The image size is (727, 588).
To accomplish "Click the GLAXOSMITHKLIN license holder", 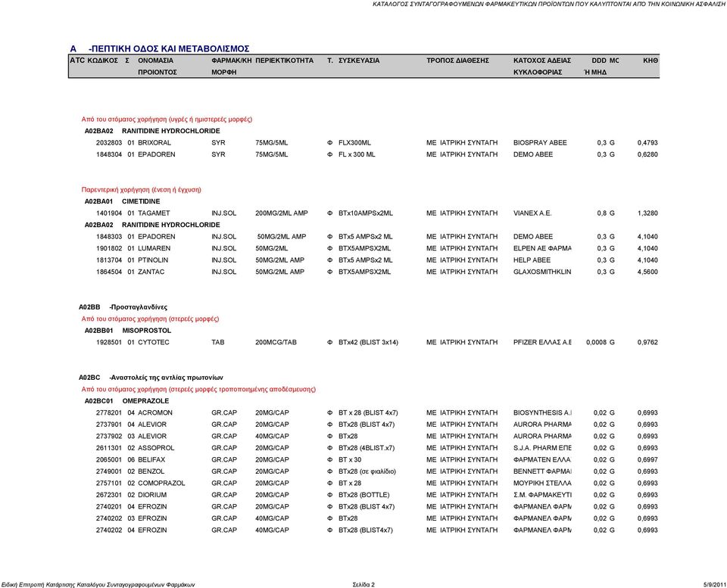I will pyautogui.click(x=542, y=272).
